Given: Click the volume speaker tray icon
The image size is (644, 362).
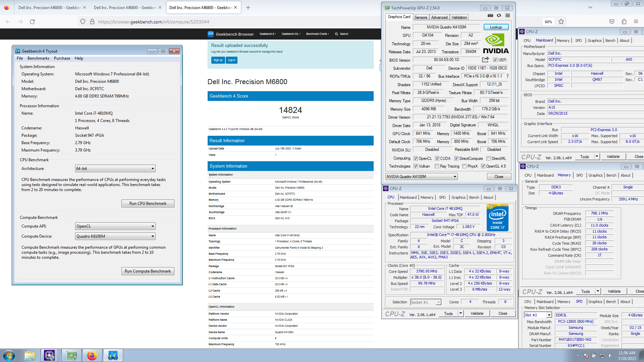Looking at the screenshot, I should (x=610, y=356).
